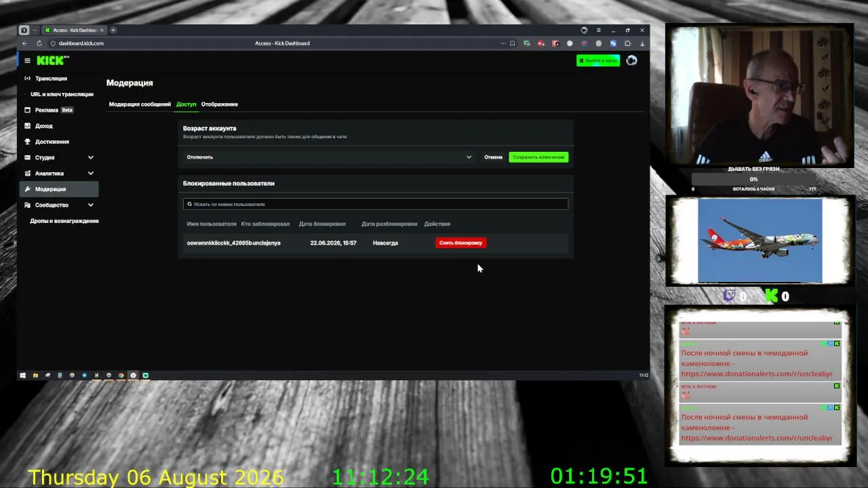Open the browser extensions puzzle icon
The height and width of the screenshot is (488, 868).
(x=627, y=43)
